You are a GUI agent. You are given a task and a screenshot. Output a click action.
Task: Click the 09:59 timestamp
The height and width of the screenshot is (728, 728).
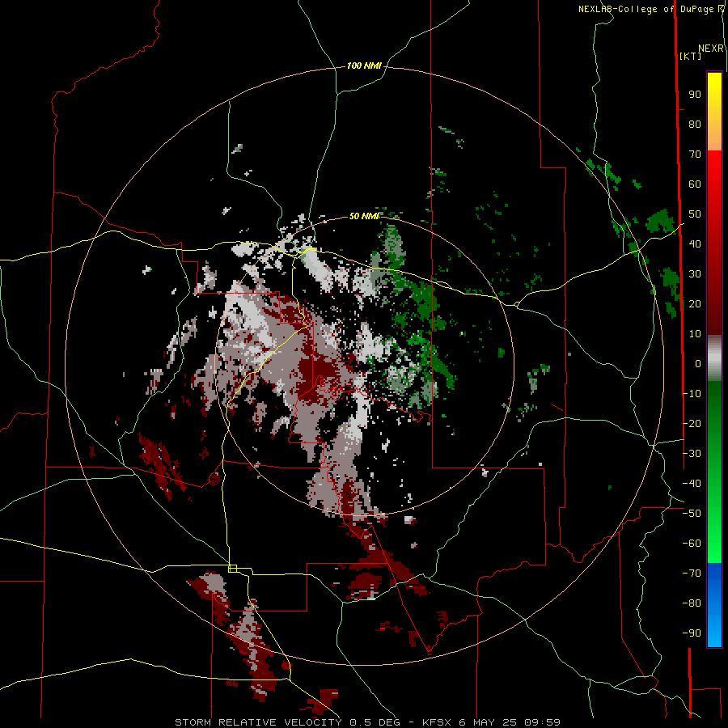tap(542, 722)
